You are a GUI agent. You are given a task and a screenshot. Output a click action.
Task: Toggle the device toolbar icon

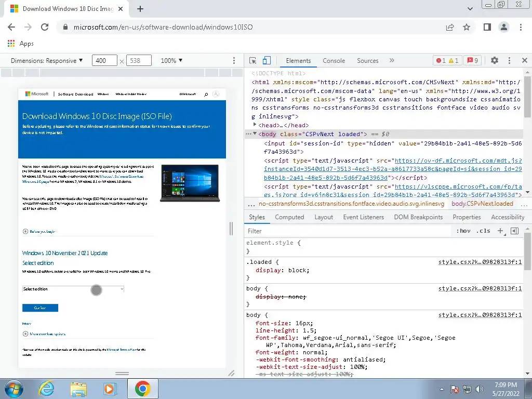267,60
